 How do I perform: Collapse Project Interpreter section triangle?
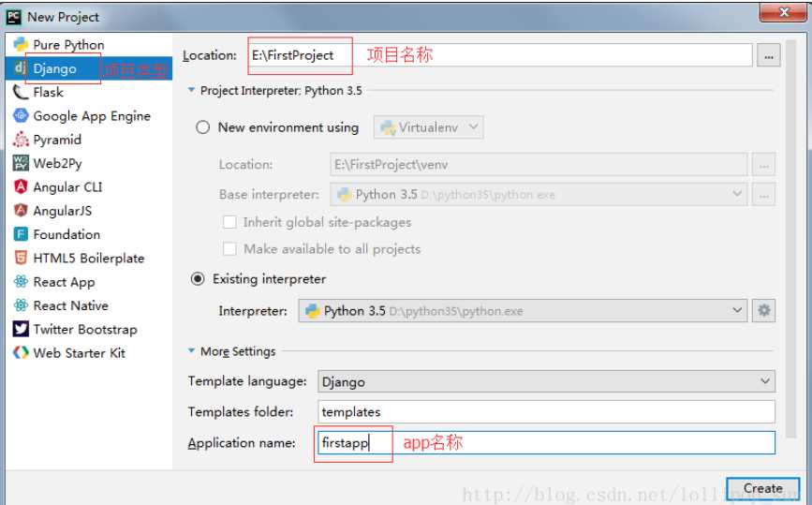pos(191,90)
